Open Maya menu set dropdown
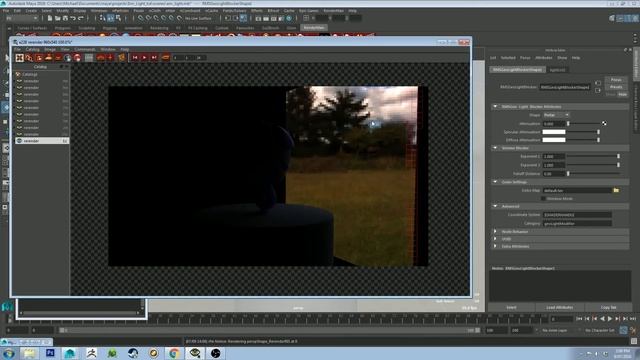The height and width of the screenshot is (360, 640). tap(22, 18)
